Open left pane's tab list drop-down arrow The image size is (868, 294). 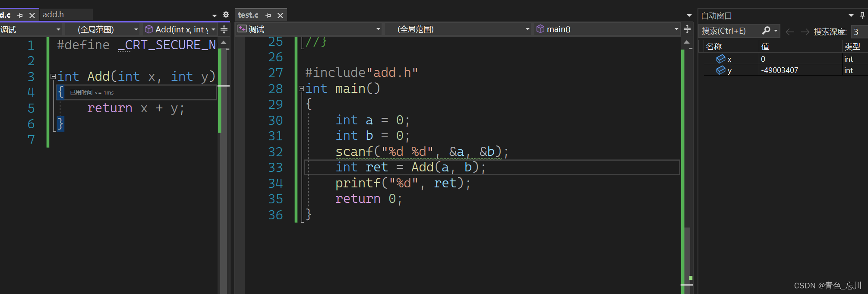tap(215, 16)
